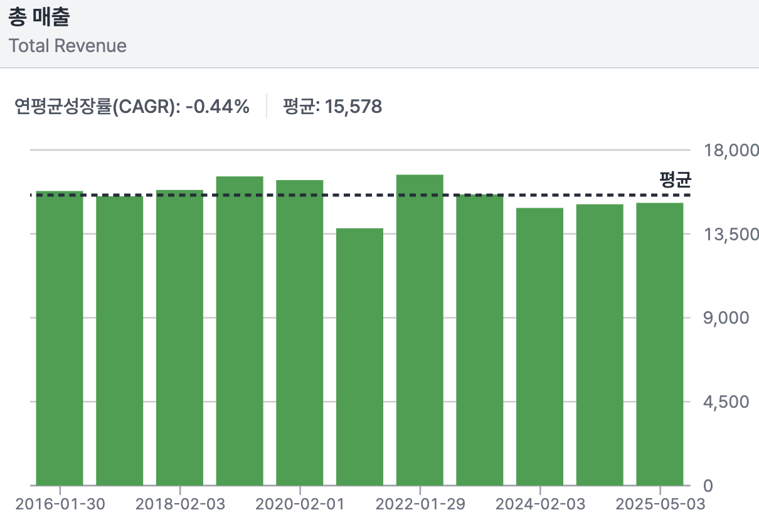
Task: Click the 13,500 y-axis value label
Action: click(x=727, y=235)
